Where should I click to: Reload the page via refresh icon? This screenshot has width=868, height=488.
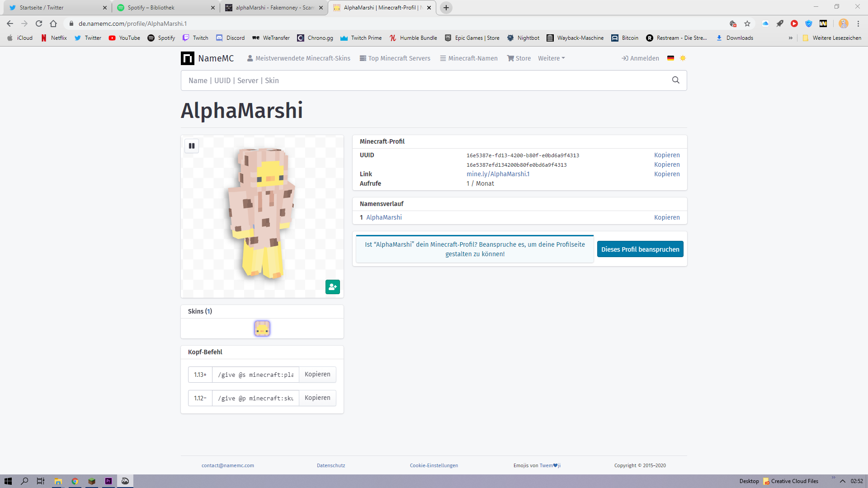[39, 23]
